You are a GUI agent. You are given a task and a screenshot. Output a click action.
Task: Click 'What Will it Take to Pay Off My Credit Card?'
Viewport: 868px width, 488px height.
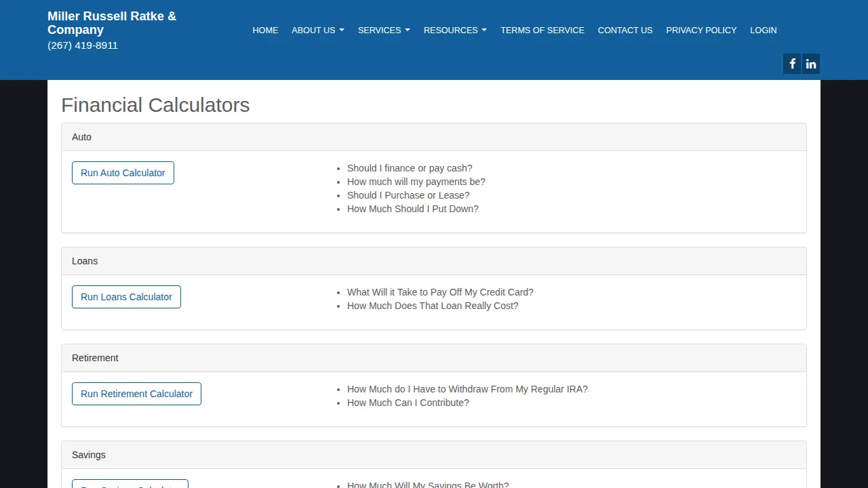click(440, 292)
